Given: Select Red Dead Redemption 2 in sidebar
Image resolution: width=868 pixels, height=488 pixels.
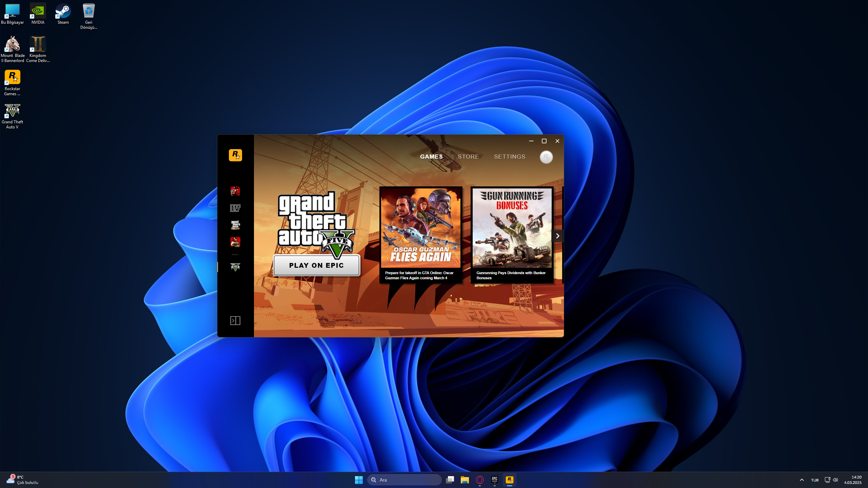Looking at the screenshot, I should pos(235,191).
